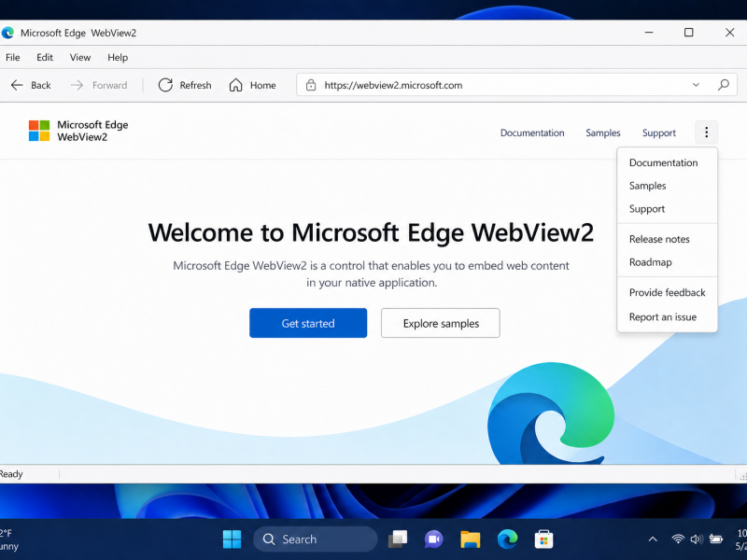Open Task View on the taskbar
The width and height of the screenshot is (747, 560).
click(x=398, y=539)
